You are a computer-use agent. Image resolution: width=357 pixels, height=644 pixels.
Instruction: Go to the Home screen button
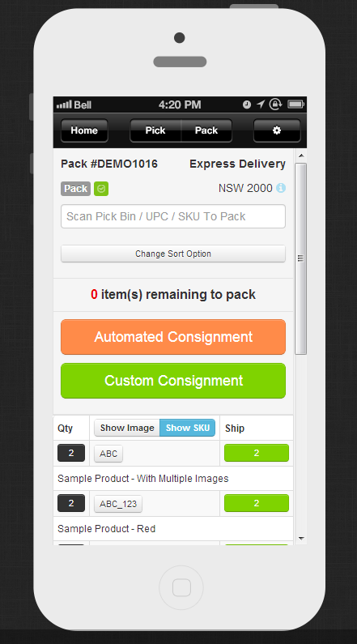84,130
